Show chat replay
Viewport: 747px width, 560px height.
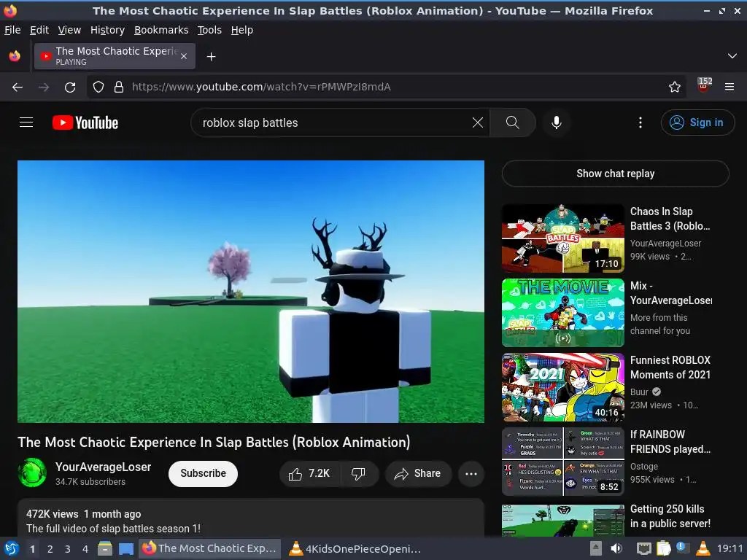(615, 174)
